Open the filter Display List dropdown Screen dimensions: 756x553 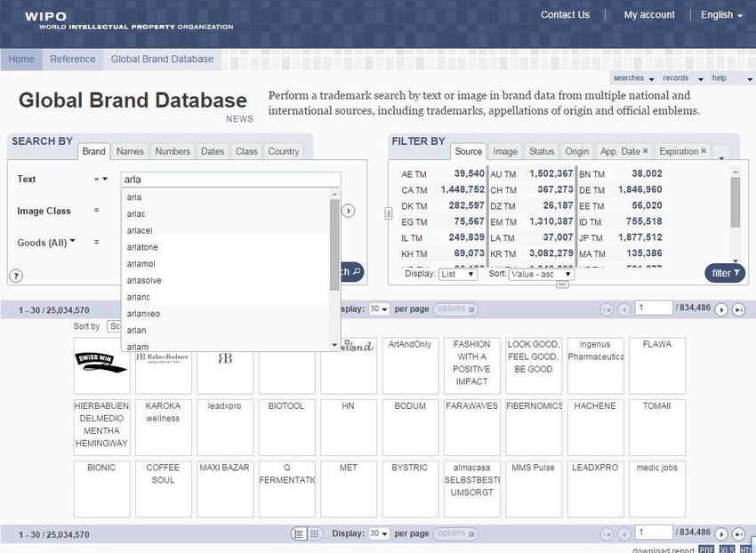coord(458,275)
